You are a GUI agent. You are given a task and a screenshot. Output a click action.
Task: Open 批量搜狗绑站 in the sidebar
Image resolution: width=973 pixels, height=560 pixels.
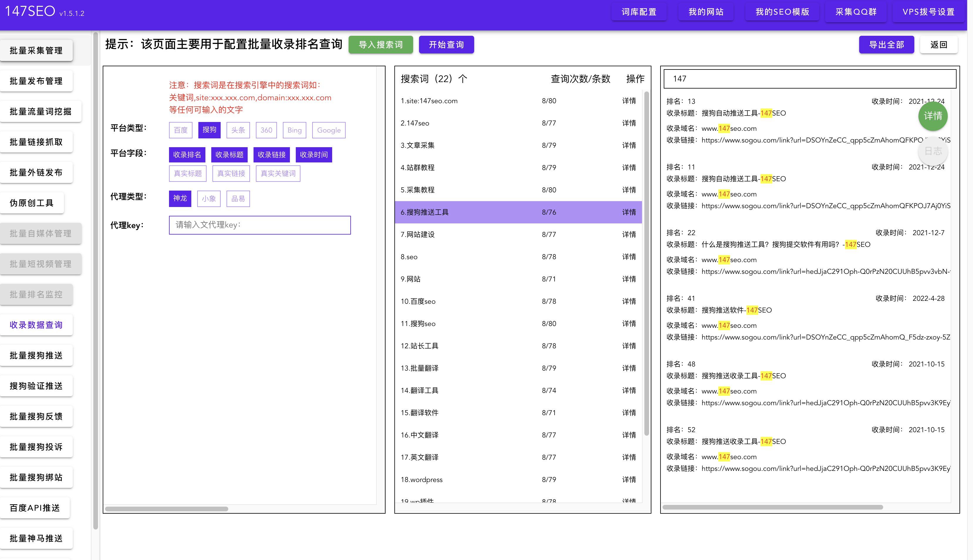(36, 477)
